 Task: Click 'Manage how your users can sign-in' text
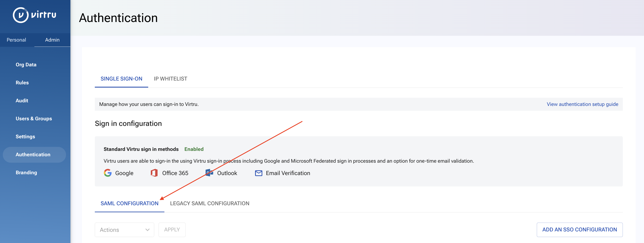149,104
